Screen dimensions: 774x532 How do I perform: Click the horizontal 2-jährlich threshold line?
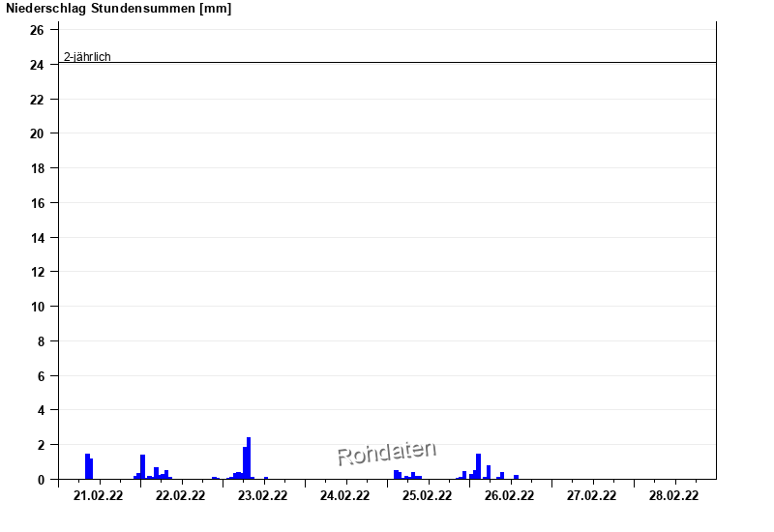(x=388, y=63)
